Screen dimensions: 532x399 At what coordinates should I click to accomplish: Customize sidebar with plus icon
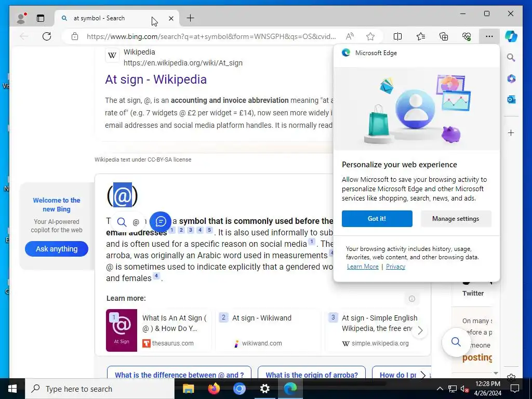pyautogui.click(x=511, y=132)
